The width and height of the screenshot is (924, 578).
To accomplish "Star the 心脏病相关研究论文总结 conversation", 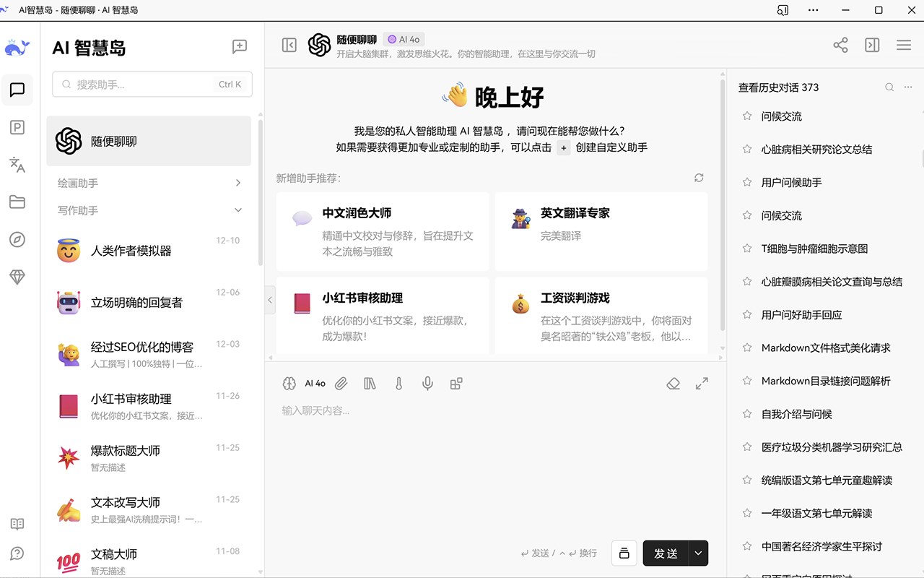I will [x=747, y=150].
